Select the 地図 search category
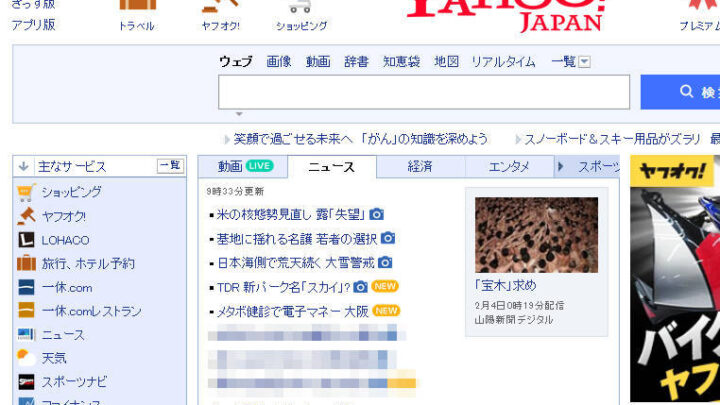720x405 pixels. point(446,62)
